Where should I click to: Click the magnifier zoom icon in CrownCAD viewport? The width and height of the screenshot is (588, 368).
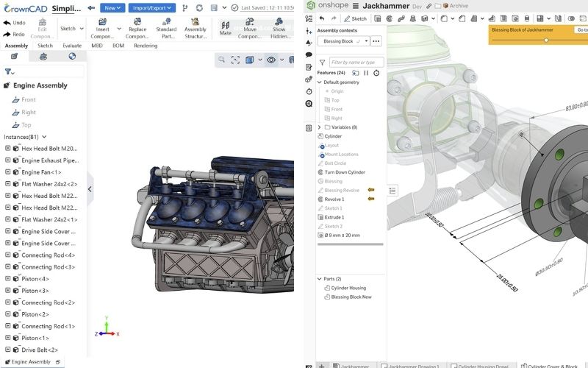coord(222,60)
